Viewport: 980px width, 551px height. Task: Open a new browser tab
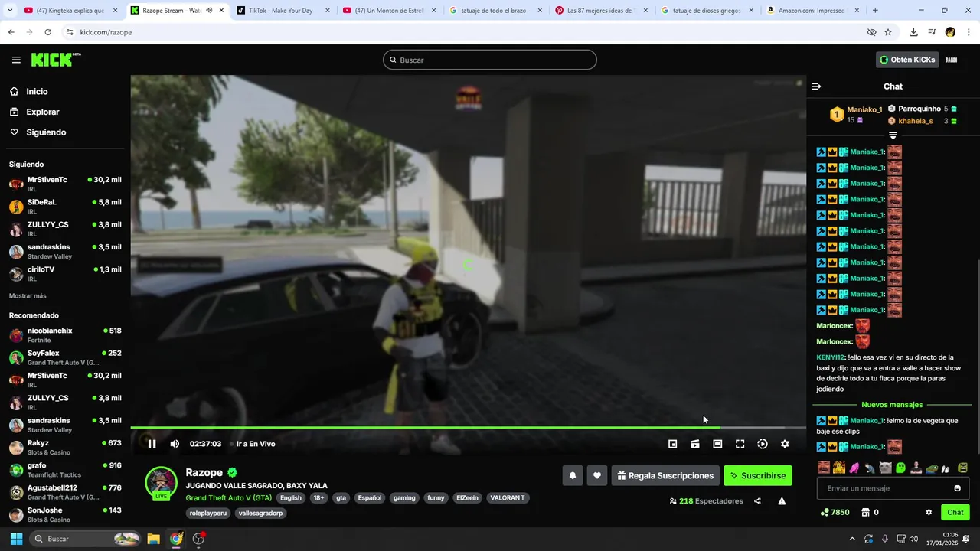pos(875,11)
